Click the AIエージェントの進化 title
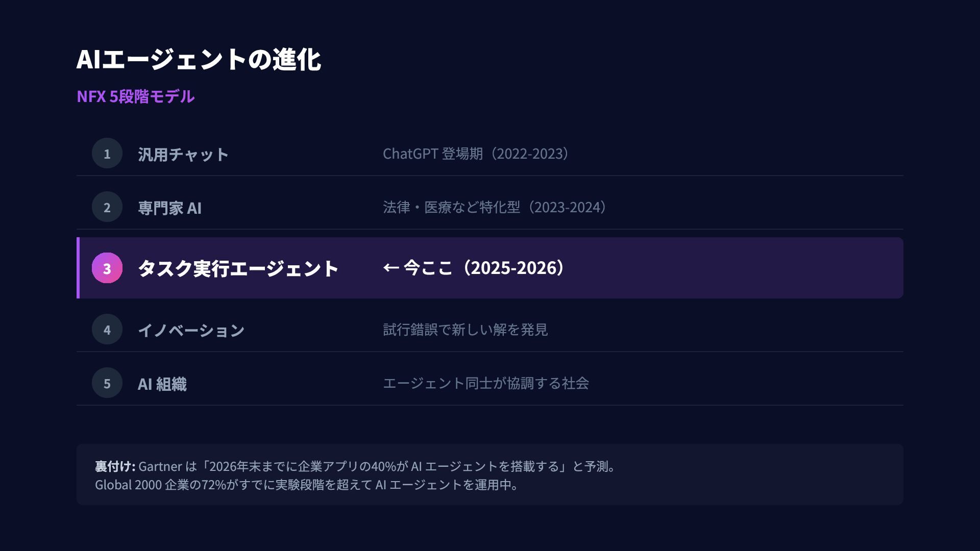The height and width of the screenshot is (551, 980). pyautogui.click(x=198, y=59)
